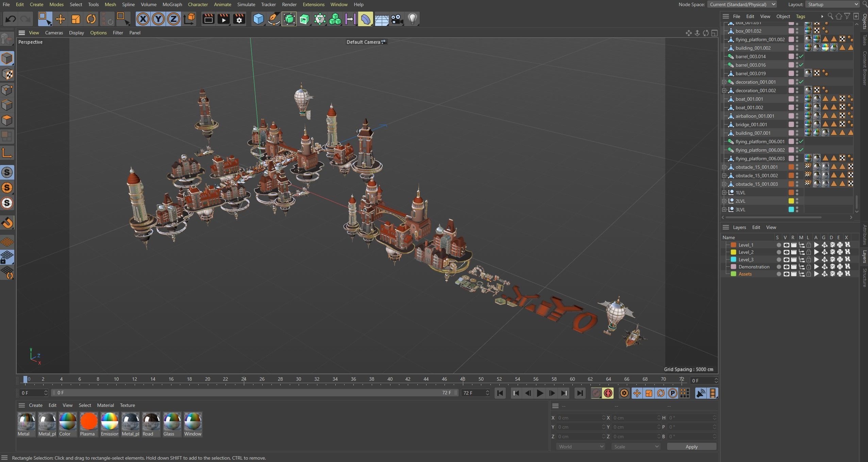The width and height of the screenshot is (868, 462).
Task: Toggle locked workplane icon
Action: pyautogui.click(x=7, y=257)
